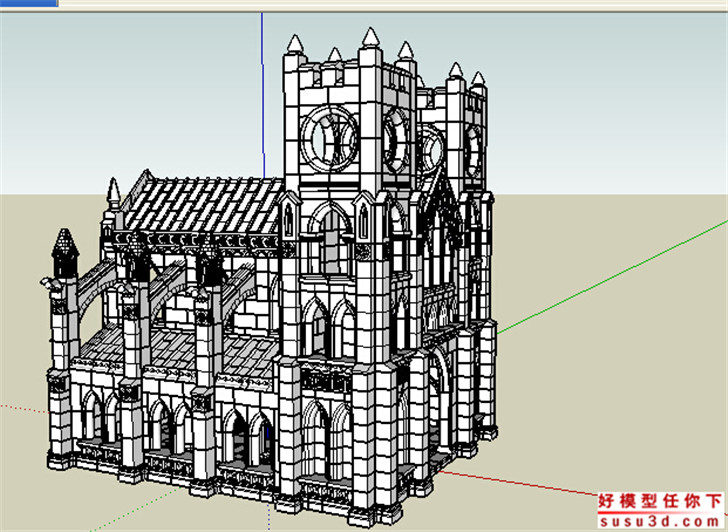Click the blue vertical axis above the roof

pos(263,95)
